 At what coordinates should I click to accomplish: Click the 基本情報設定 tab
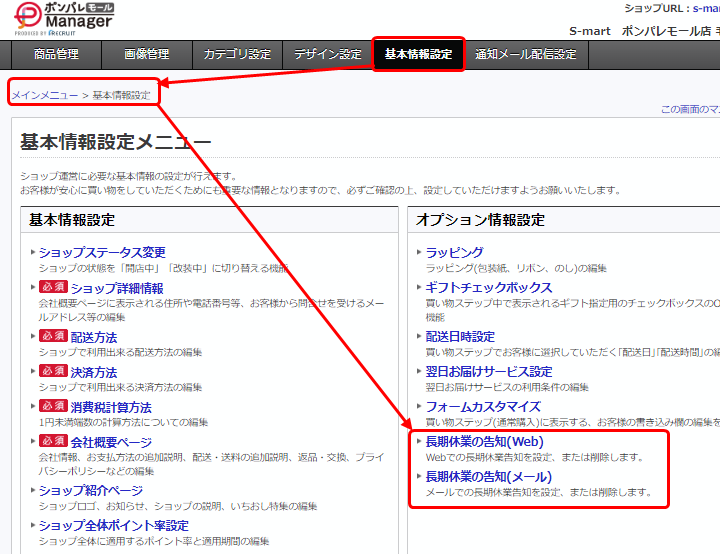419,55
